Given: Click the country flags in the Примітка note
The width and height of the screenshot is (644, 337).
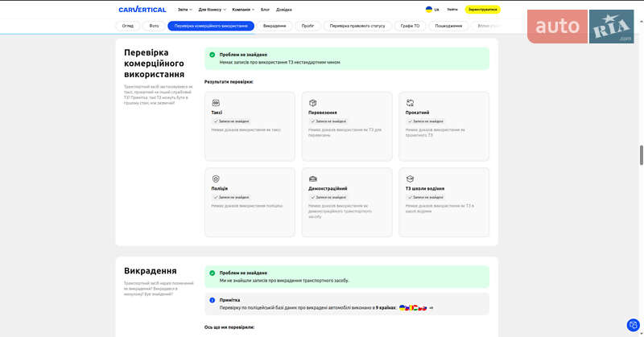Looking at the screenshot, I should click(x=413, y=307).
